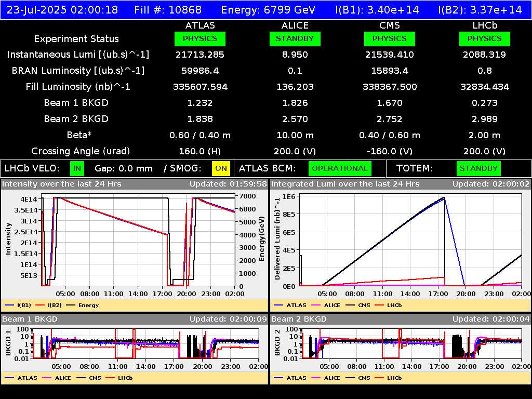This screenshot has height=399, width=532.
Task: Click the Crossing Angle (urad) row label
Action: [x=81, y=151]
